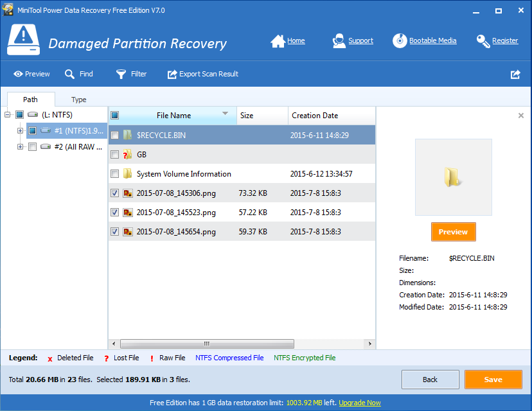This screenshot has width=532, height=411.
Task: Click the Register key icon
Action: [x=483, y=41]
